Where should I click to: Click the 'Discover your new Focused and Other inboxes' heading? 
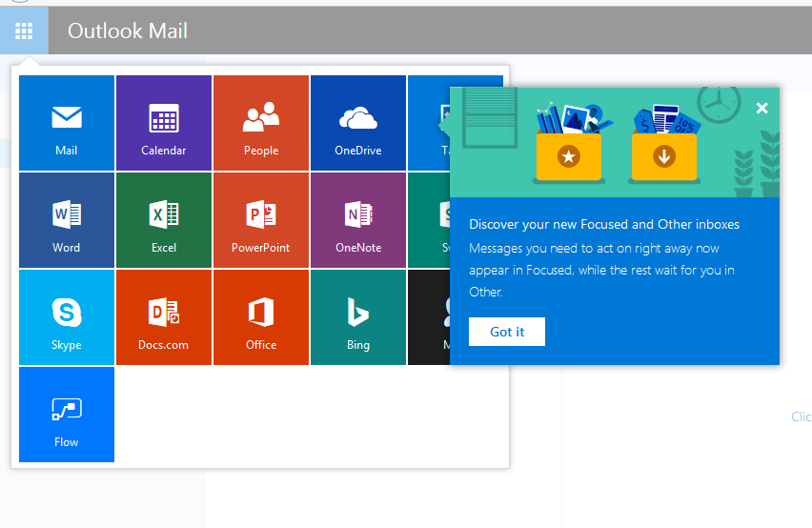point(604,224)
